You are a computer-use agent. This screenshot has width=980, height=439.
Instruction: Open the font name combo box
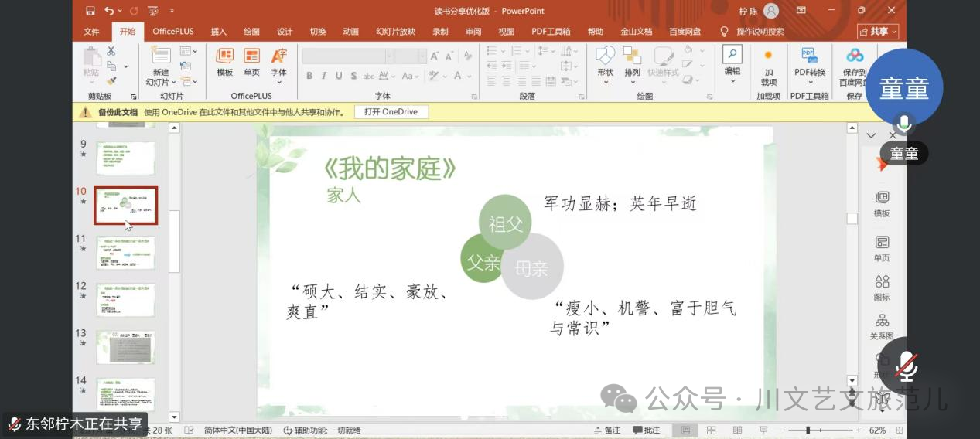pyautogui.click(x=347, y=56)
